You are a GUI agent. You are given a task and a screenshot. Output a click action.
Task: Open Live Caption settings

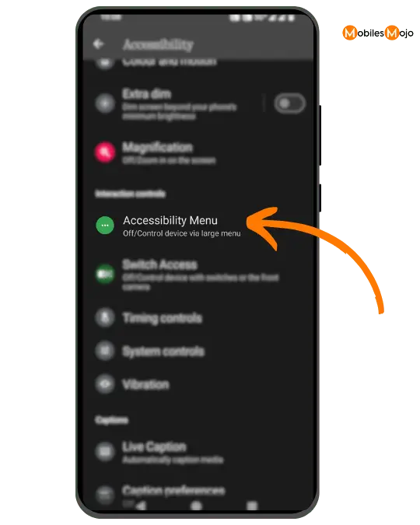tap(198, 452)
